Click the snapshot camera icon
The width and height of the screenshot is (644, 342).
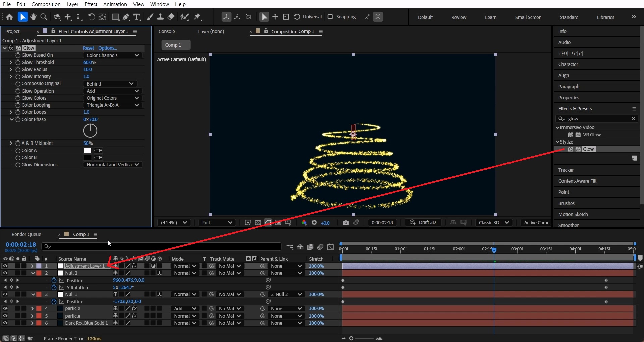[x=346, y=223]
